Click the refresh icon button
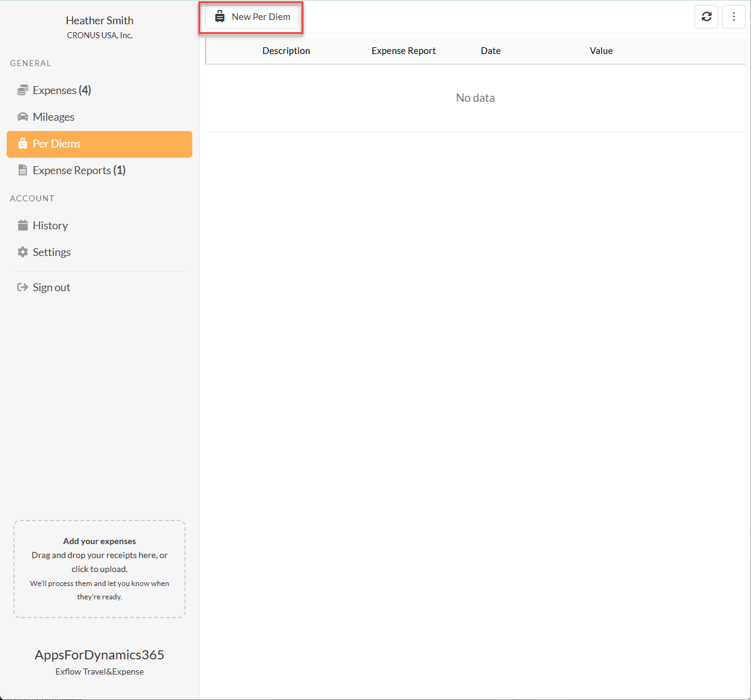The width and height of the screenshot is (751, 700). coord(706,17)
